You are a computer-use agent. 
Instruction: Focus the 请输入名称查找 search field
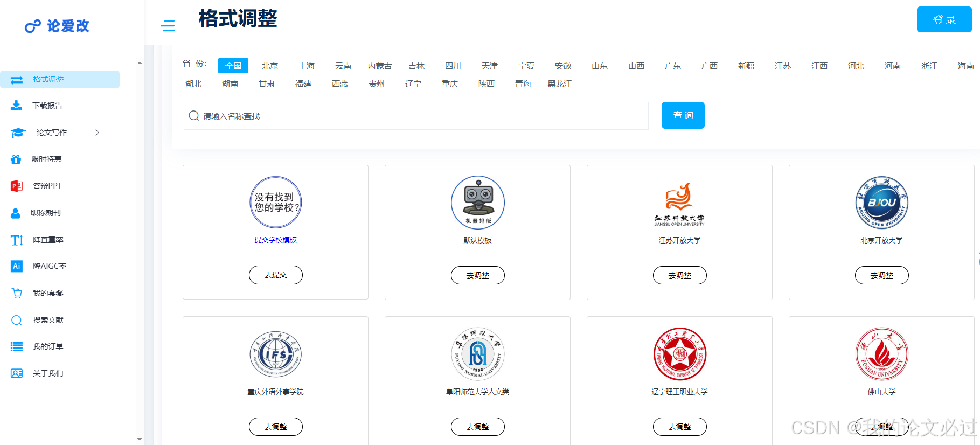(x=416, y=116)
